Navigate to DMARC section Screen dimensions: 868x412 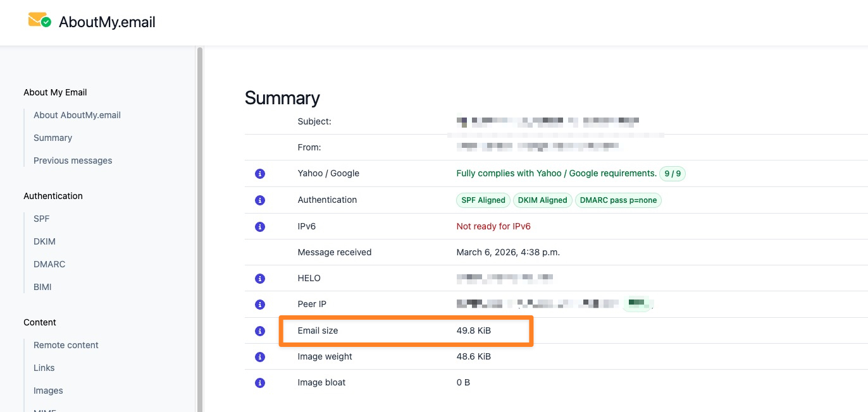[x=49, y=264]
